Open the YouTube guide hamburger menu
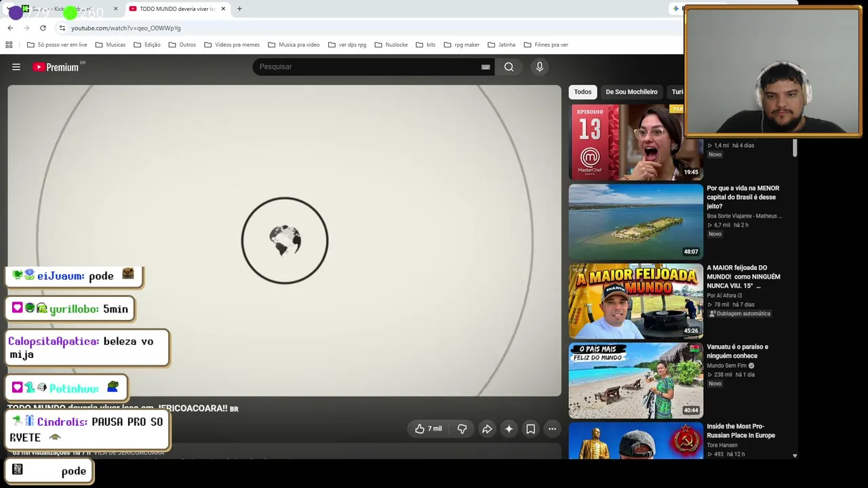Screen dimensions: 868x488 click(16, 67)
